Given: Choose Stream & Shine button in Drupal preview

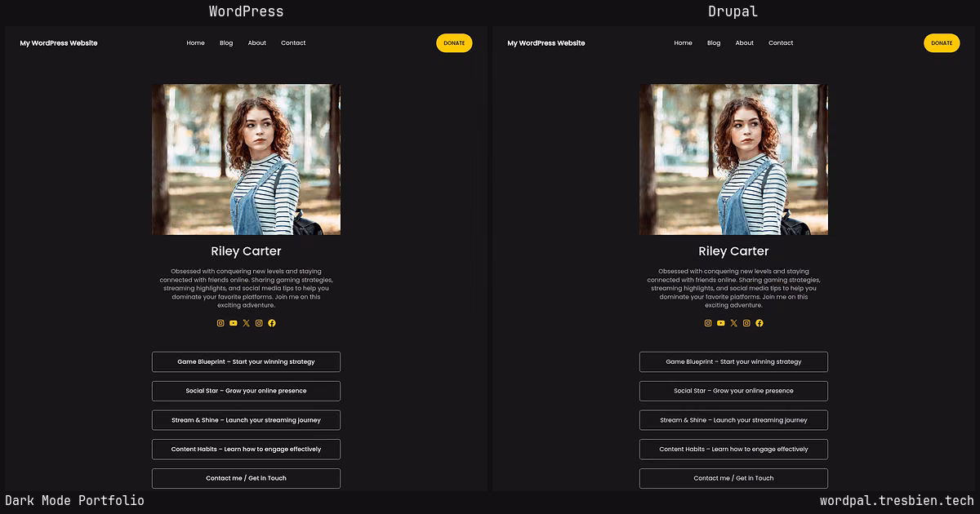Looking at the screenshot, I should [733, 420].
